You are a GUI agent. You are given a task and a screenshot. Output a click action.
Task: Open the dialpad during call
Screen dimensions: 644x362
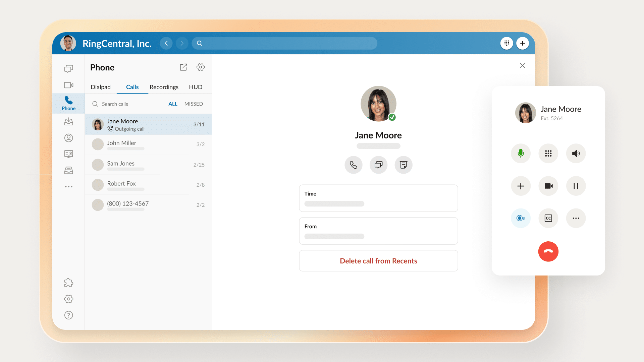pyautogui.click(x=548, y=154)
